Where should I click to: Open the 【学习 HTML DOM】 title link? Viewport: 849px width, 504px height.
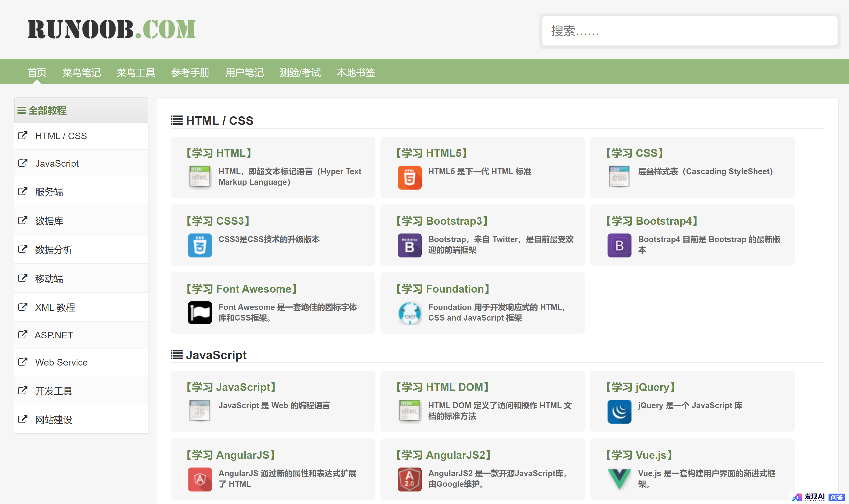click(x=442, y=387)
